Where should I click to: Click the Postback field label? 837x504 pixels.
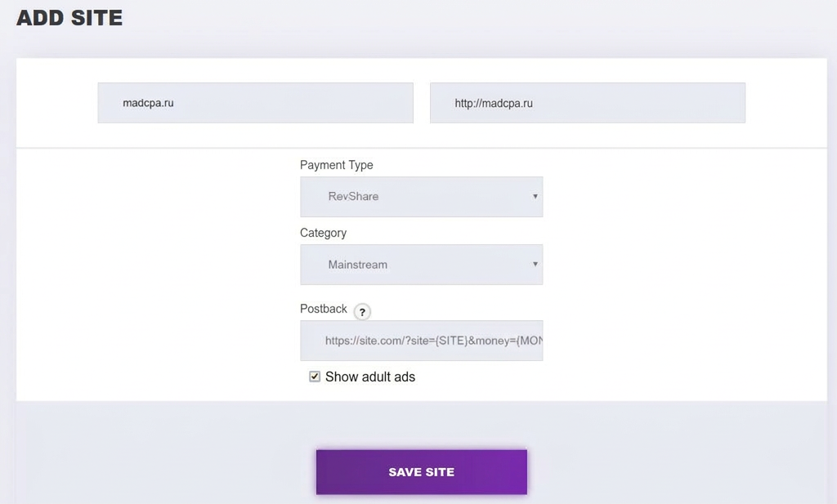click(x=324, y=309)
